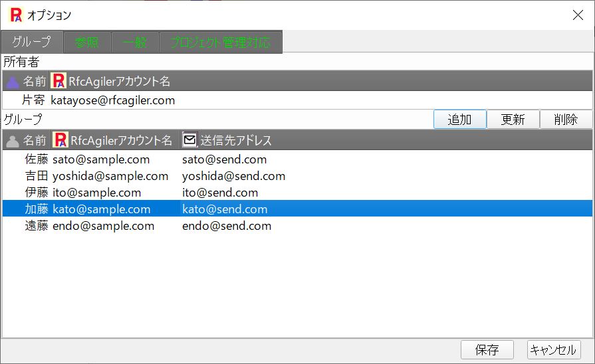Click owner RfcAgilerアカウント名 column header text

click(x=120, y=81)
